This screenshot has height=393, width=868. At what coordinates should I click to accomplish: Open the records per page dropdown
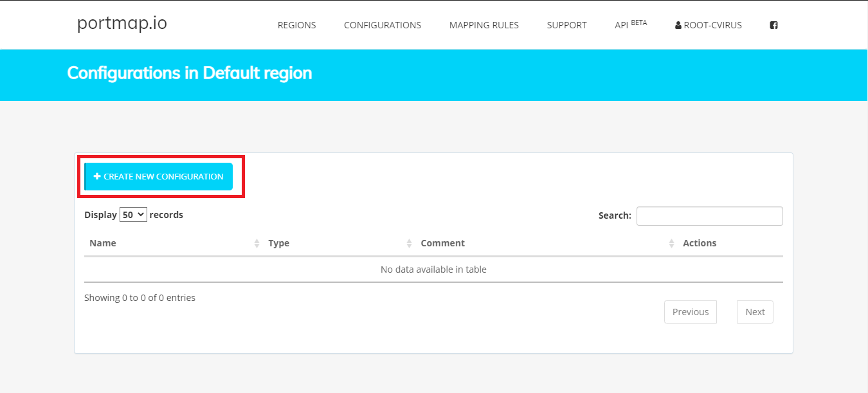tap(133, 215)
